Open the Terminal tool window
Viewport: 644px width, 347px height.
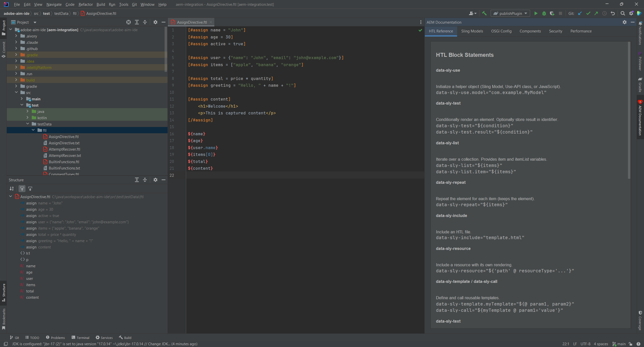point(80,338)
